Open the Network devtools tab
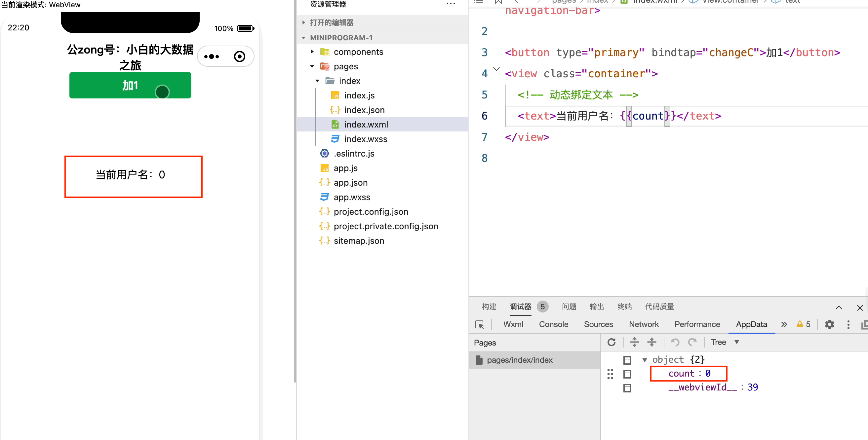Screen dimensions: 868x440 [644, 324]
